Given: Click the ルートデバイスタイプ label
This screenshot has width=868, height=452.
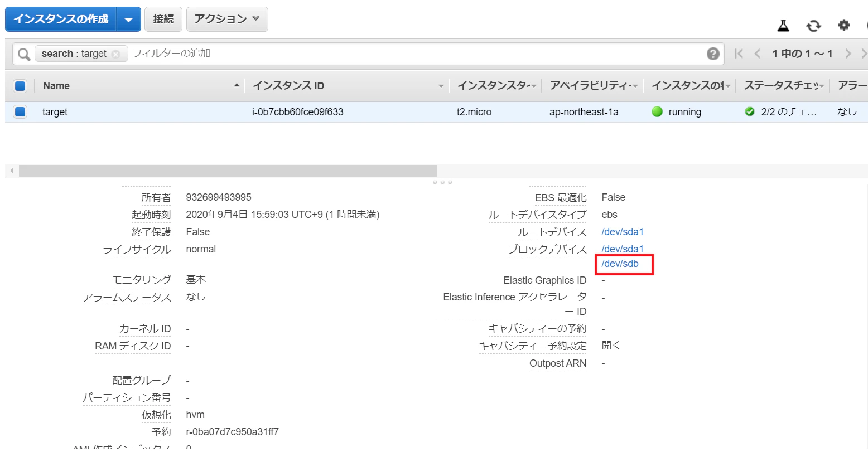Looking at the screenshot, I should [538, 215].
